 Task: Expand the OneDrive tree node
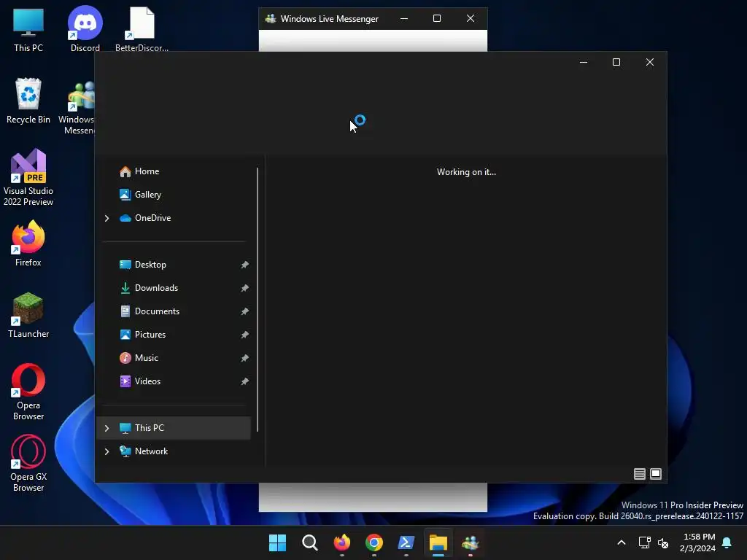pyautogui.click(x=107, y=218)
